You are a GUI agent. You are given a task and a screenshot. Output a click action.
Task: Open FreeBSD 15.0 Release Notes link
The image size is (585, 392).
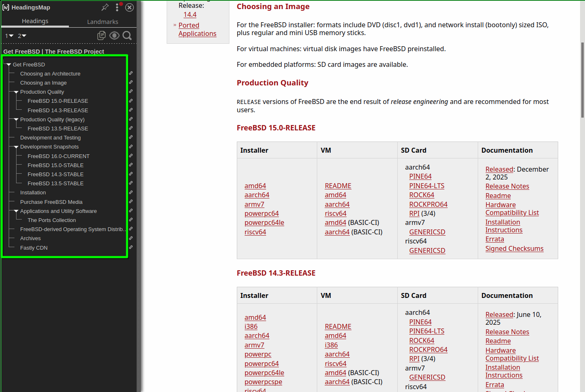coord(507,186)
